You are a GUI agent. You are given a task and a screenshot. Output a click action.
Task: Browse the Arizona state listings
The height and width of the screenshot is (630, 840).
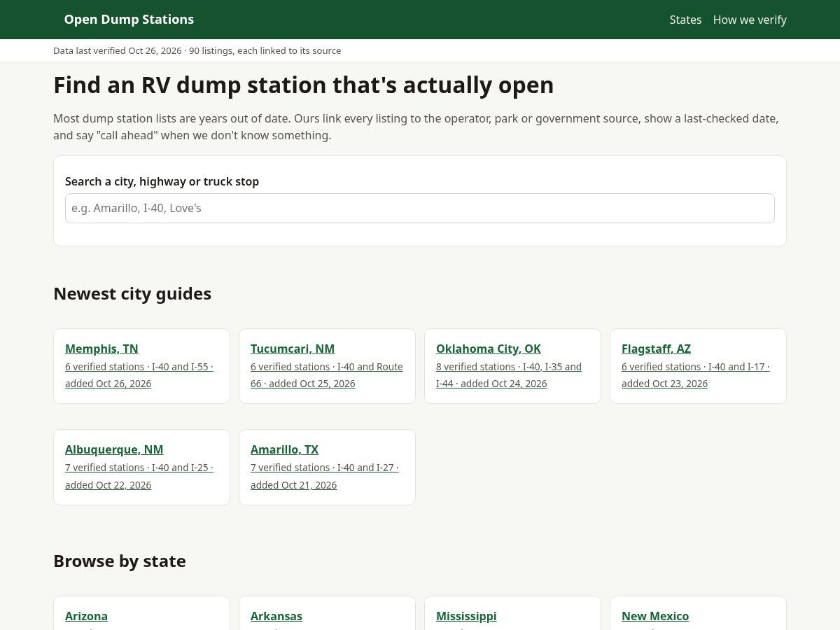(x=86, y=616)
